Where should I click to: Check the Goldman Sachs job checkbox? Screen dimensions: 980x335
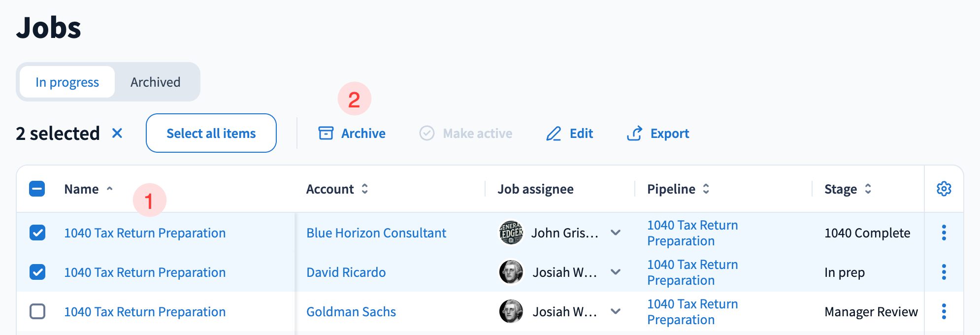click(37, 311)
